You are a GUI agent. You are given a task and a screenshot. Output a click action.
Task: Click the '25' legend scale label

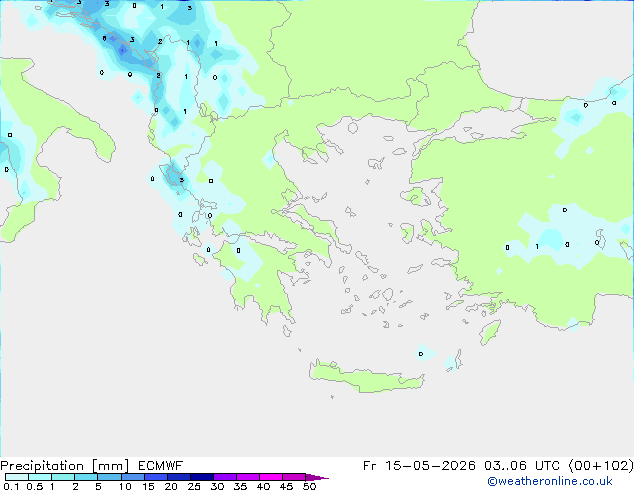[x=194, y=486]
